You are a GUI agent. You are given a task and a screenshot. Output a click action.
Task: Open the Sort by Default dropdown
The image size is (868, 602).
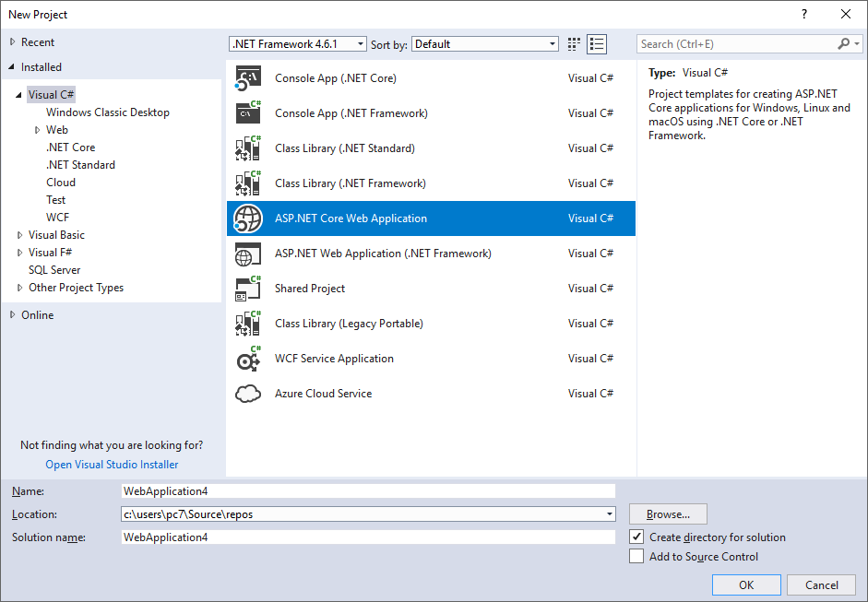pyautogui.click(x=552, y=43)
